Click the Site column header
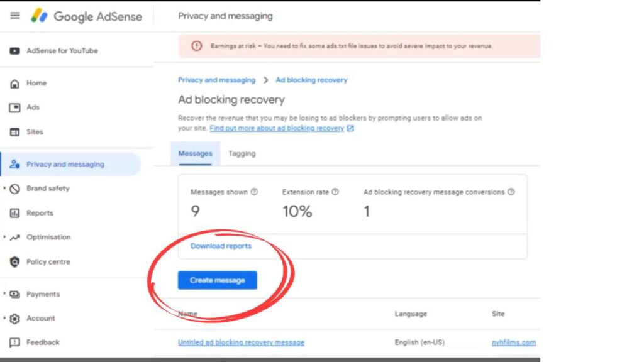This screenshot has height=362, width=644. pyautogui.click(x=498, y=314)
